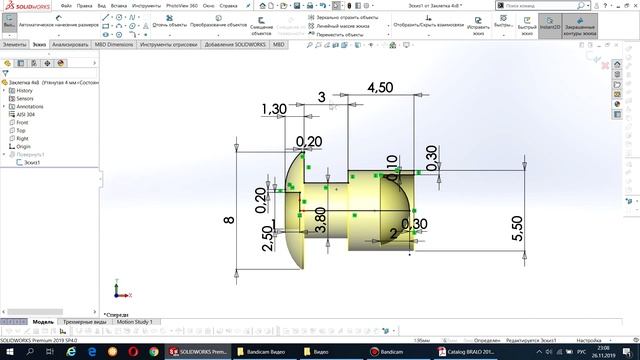The height and width of the screenshot is (360, 640).
Task: Select the Arc sketch tool
Action: click(x=119, y=26)
